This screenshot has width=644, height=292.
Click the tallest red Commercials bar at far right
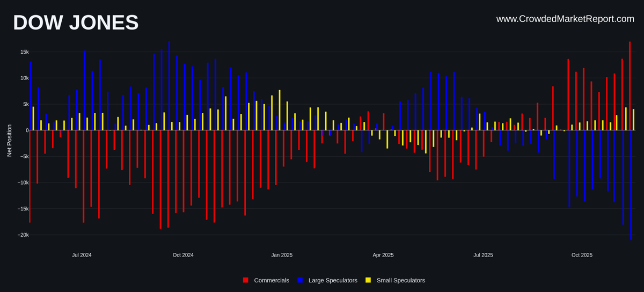[630, 86]
